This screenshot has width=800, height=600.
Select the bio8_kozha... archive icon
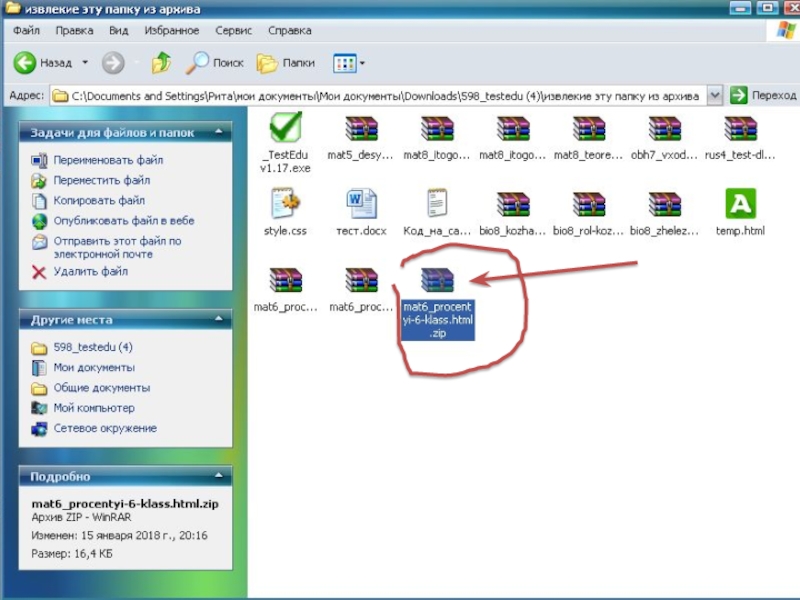pyautogui.click(x=513, y=204)
